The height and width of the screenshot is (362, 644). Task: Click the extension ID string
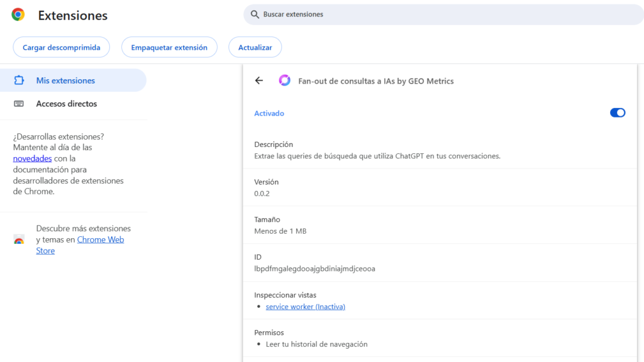[x=314, y=269]
